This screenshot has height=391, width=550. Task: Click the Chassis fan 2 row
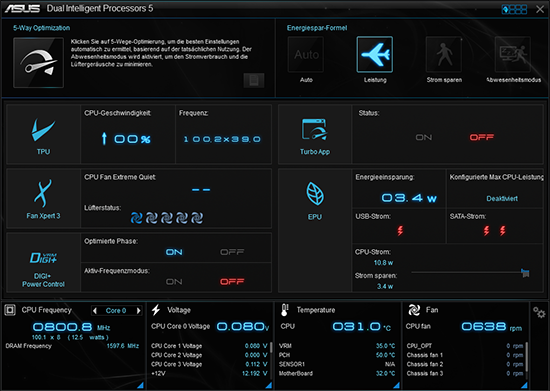(465, 364)
